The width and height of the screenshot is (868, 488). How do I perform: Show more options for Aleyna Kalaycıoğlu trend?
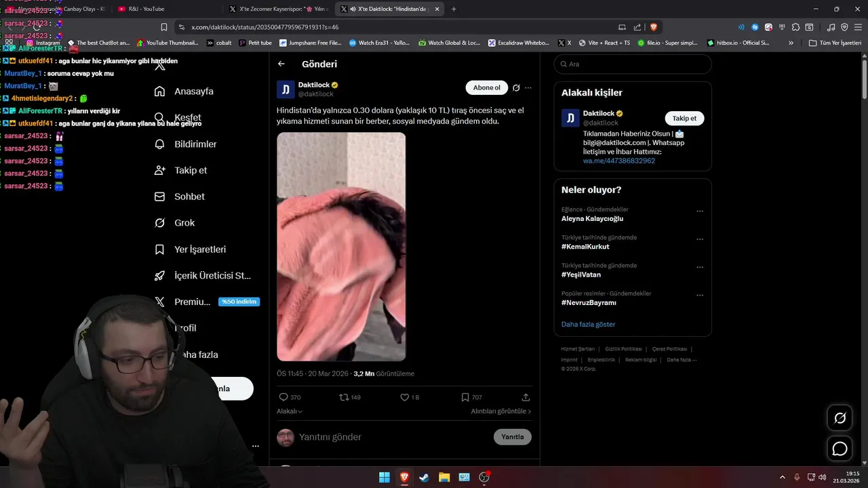700,211
